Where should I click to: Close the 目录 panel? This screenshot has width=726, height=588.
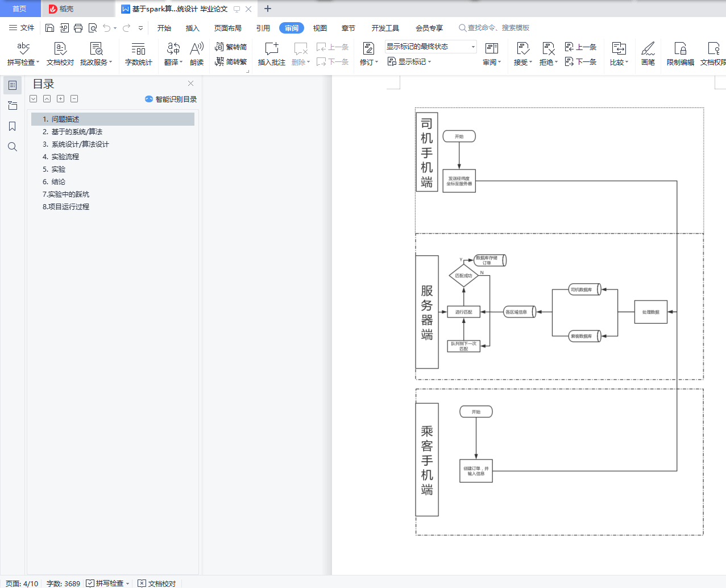coord(191,83)
